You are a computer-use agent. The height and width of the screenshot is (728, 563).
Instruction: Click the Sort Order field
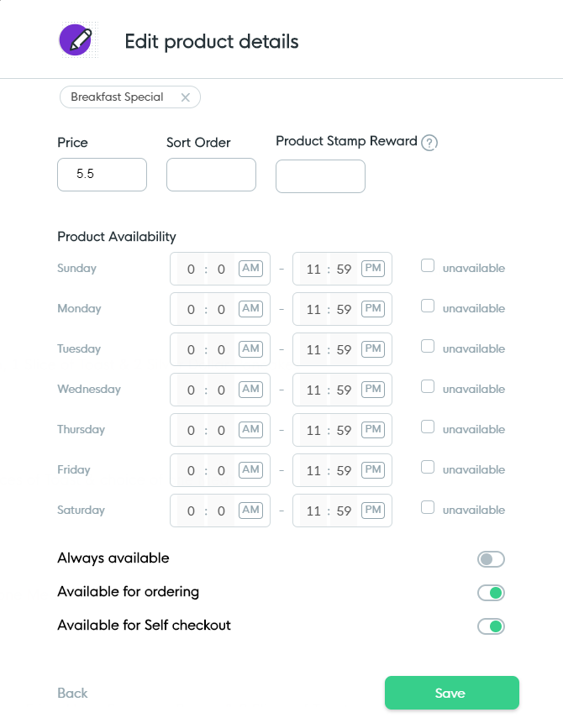point(211,175)
